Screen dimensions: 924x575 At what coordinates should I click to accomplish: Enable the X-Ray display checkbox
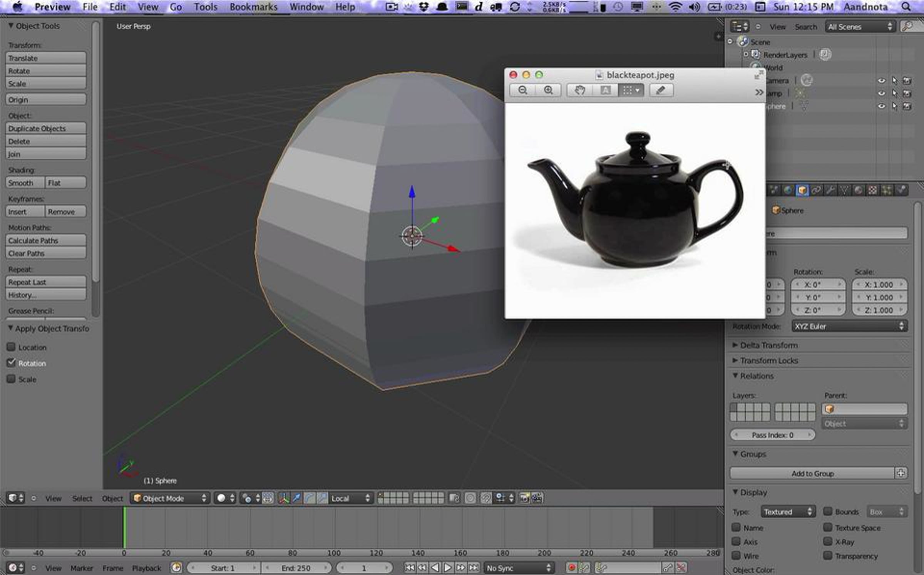[x=828, y=541]
